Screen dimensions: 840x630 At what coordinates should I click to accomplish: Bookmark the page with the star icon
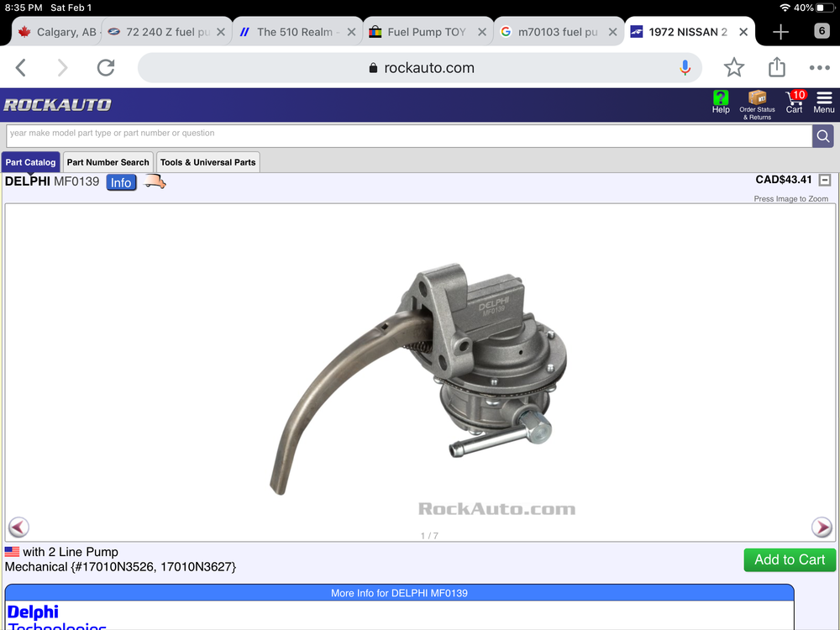tap(734, 67)
